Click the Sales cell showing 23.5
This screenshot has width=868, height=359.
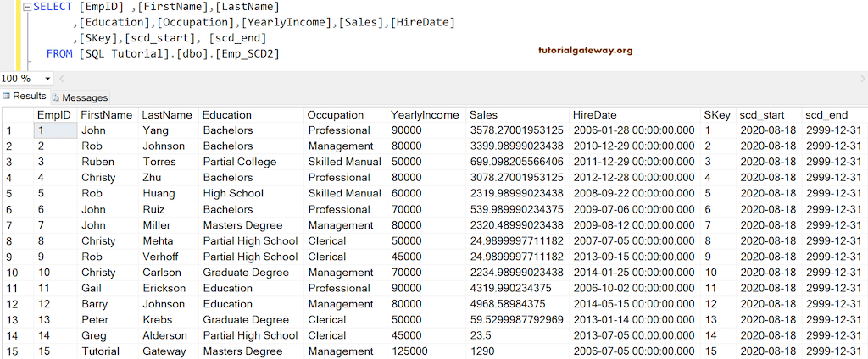pyautogui.click(x=481, y=335)
